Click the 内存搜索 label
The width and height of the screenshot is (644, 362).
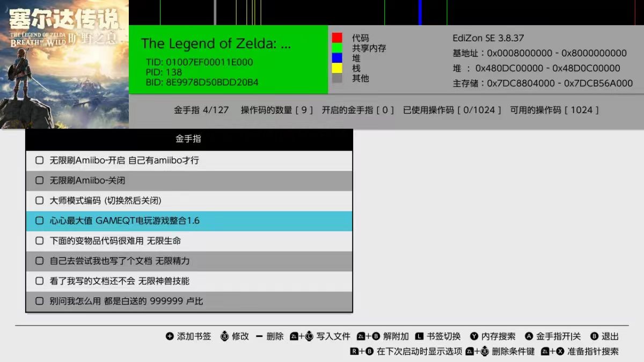[x=499, y=336]
